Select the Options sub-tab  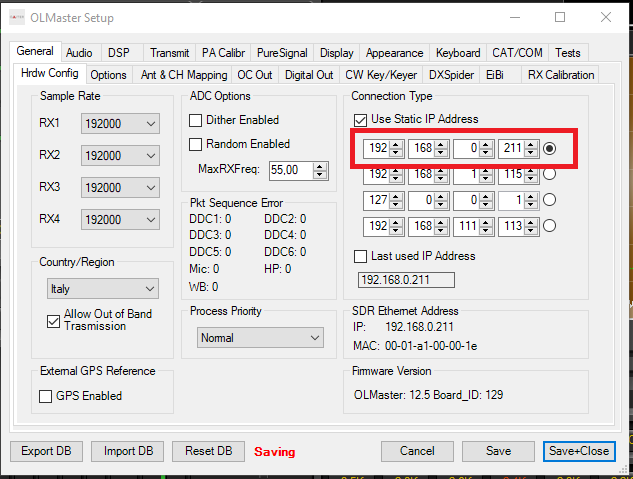pyautogui.click(x=108, y=75)
